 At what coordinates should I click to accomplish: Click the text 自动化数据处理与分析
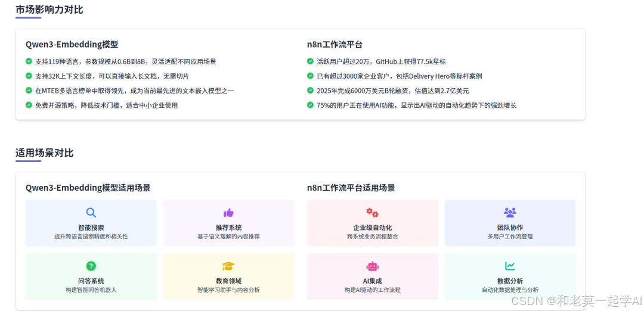tap(510, 290)
